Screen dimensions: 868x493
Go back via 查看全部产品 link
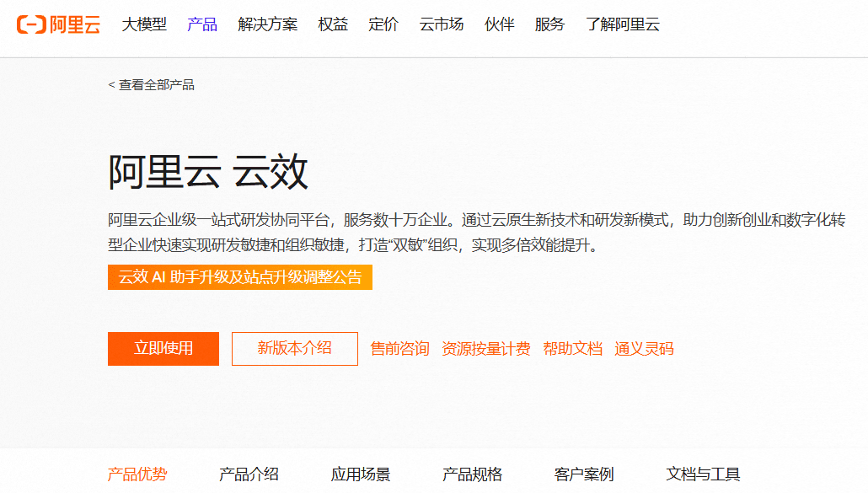point(151,84)
